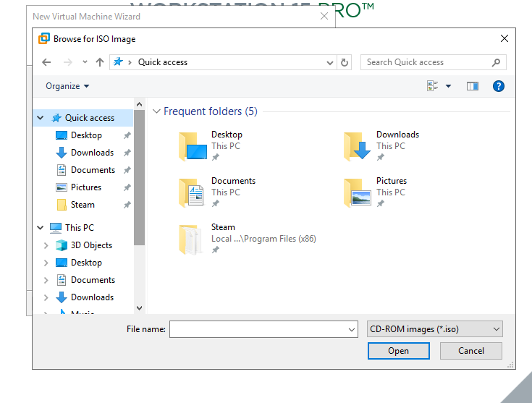This screenshot has height=403, width=532.
Task: Collapse Quick access tree node
Action: 41,118
